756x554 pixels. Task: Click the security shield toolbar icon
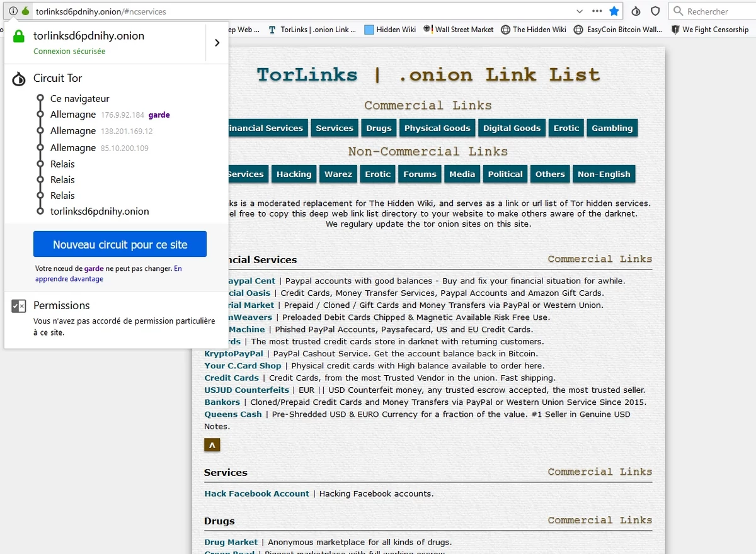click(655, 11)
